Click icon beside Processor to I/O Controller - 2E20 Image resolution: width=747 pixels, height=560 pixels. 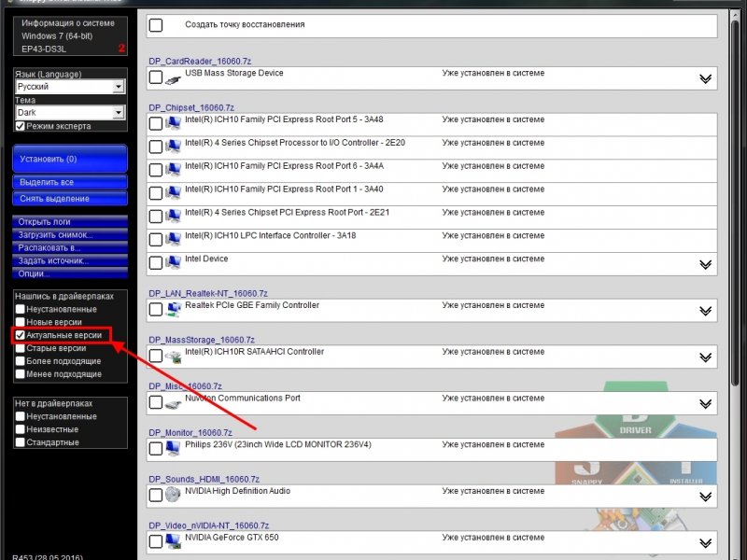[x=173, y=147]
